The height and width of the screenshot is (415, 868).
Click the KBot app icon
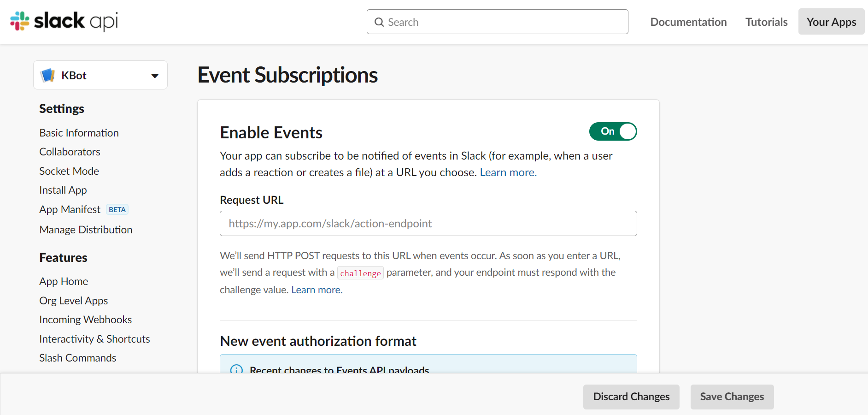click(48, 75)
